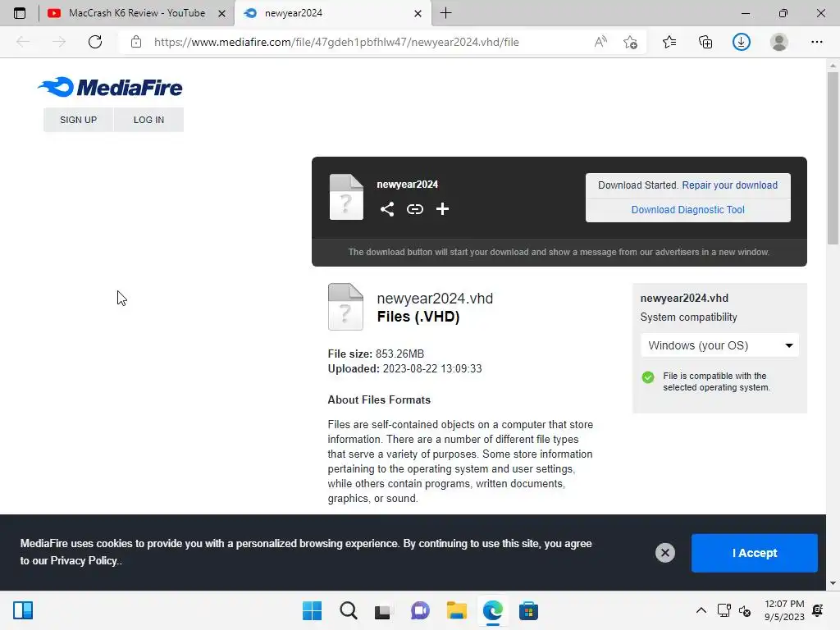
Task: Click the scrollbar down arrow
Action: coord(833,583)
